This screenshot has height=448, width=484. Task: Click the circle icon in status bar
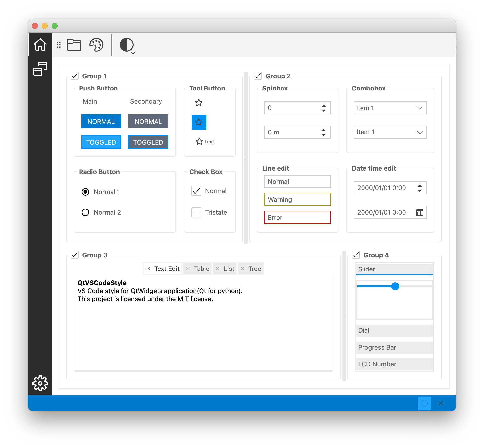424,403
